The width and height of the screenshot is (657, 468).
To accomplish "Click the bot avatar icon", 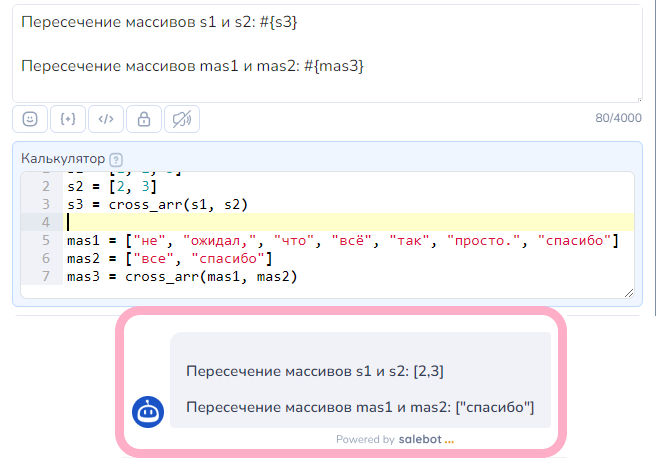I will click(x=148, y=410).
